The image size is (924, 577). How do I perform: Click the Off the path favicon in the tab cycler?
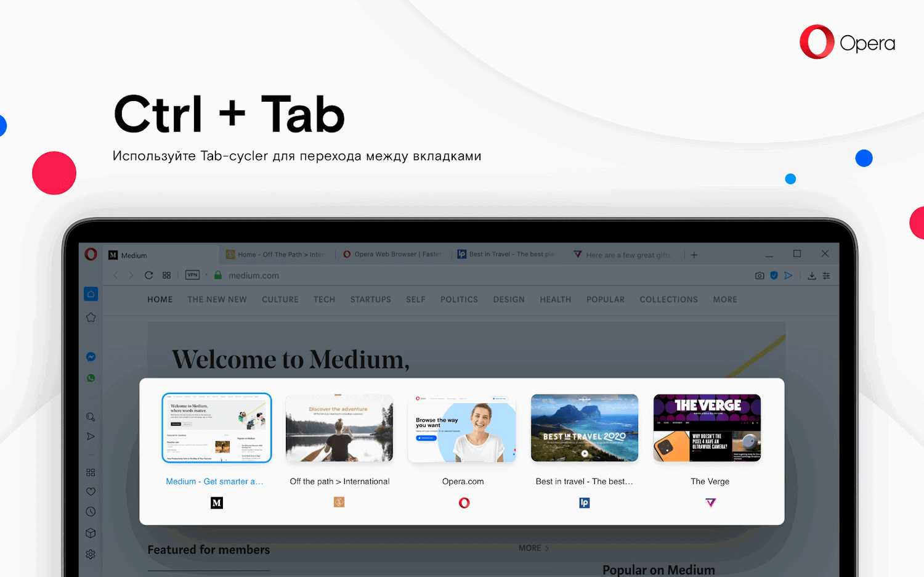[x=339, y=502]
